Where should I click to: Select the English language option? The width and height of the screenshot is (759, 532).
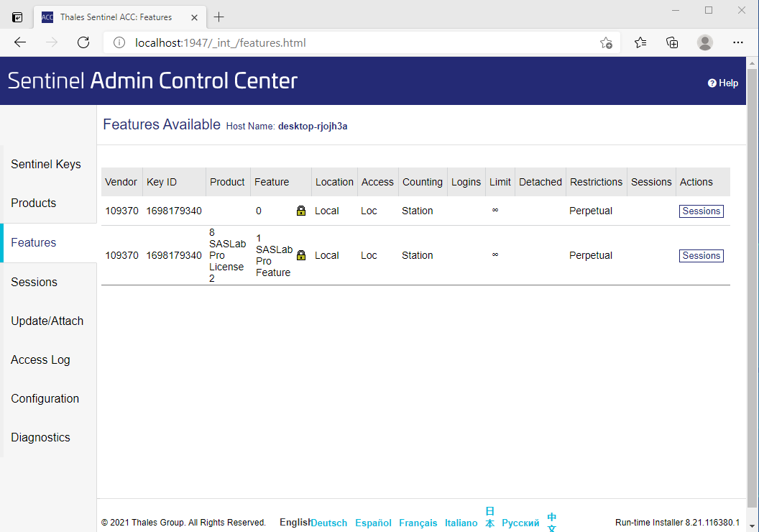click(x=295, y=523)
